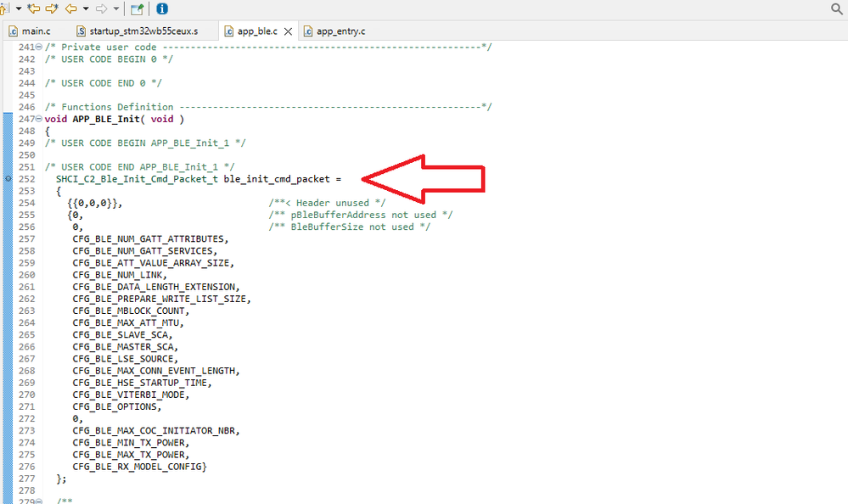Click the marker at line 252
Viewport: 848px width, 504px height.
coord(8,179)
